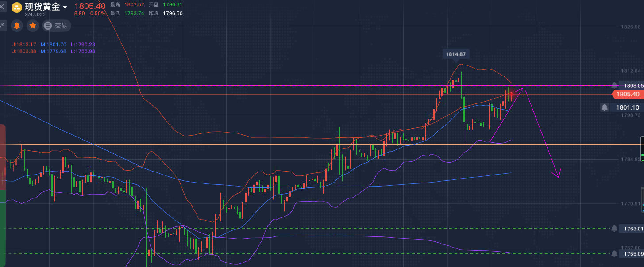
Task: Click the bell icon at 1755.09
Action: [x=614, y=254]
